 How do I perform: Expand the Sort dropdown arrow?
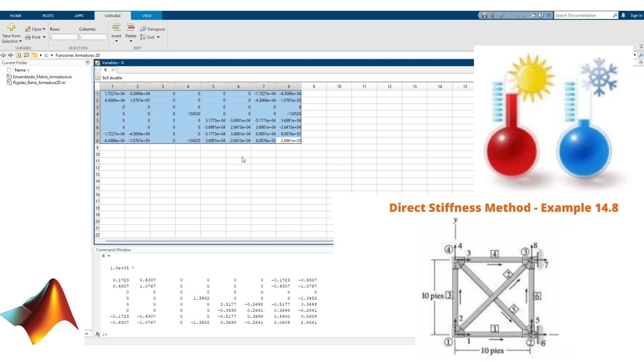[158, 37]
